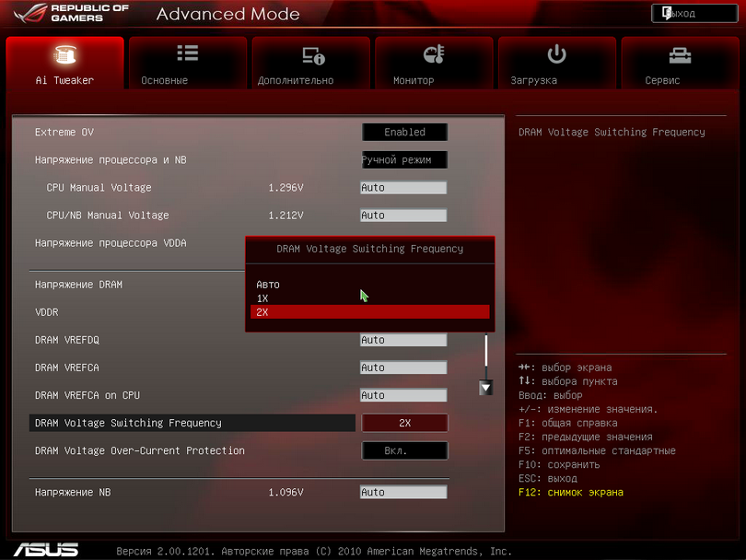Click the Монитор thermometer icon
This screenshot has height=560, width=746.
click(x=434, y=55)
